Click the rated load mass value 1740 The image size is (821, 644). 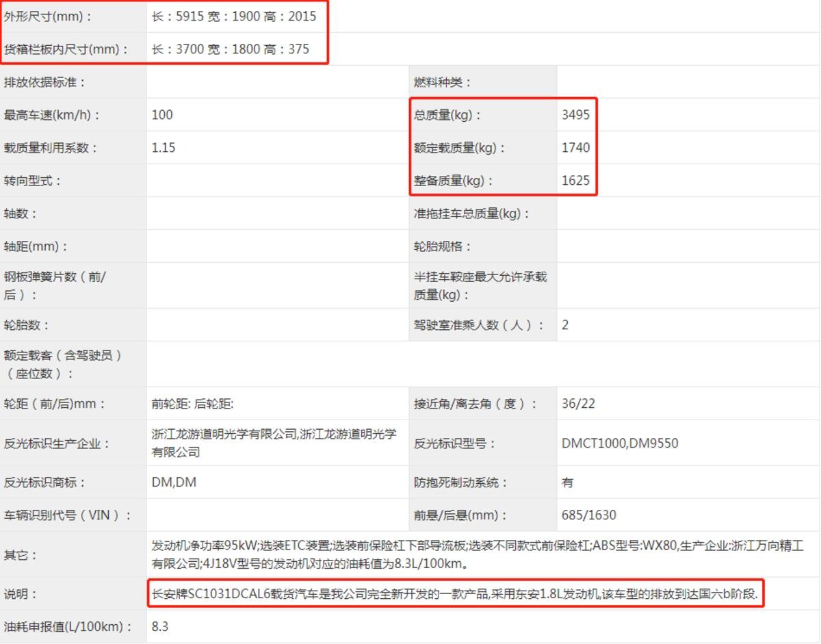[x=575, y=148]
